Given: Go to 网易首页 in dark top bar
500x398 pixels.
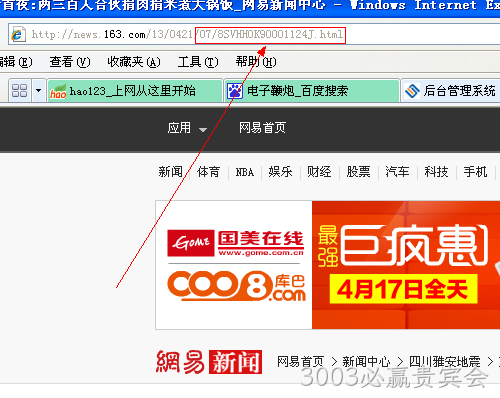Looking at the screenshot, I should coord(262,128).
